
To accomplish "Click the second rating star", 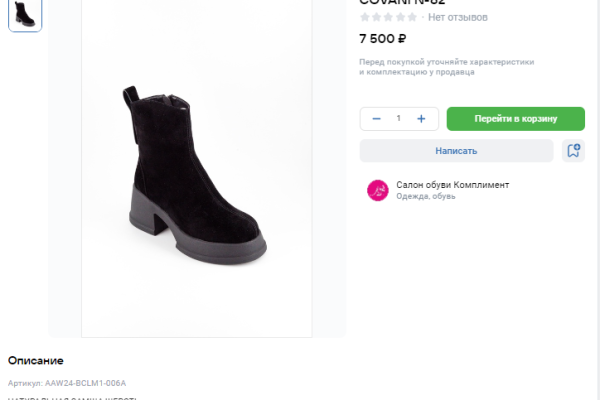I will (x=377, y=17).
